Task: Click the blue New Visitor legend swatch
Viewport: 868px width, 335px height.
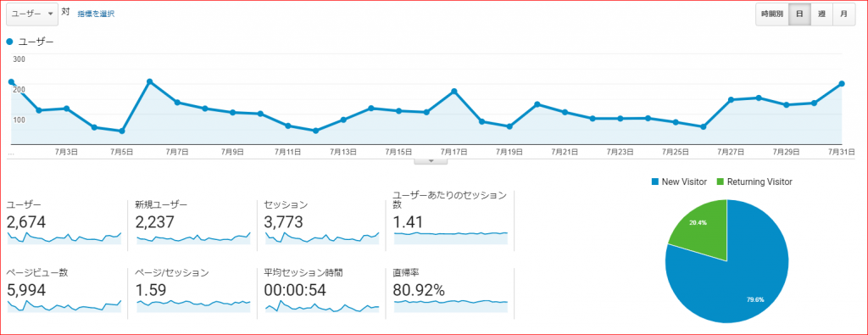Action: click(x=656, y=181)
